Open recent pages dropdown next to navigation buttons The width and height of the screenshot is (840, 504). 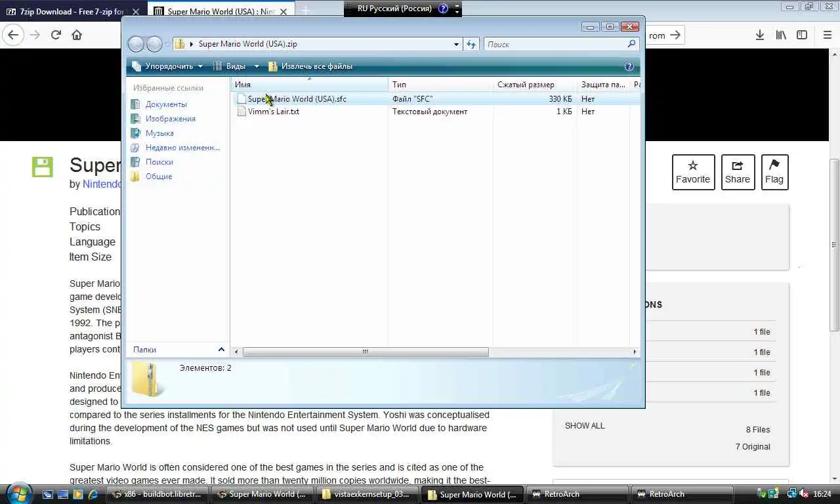coord(167,44)
